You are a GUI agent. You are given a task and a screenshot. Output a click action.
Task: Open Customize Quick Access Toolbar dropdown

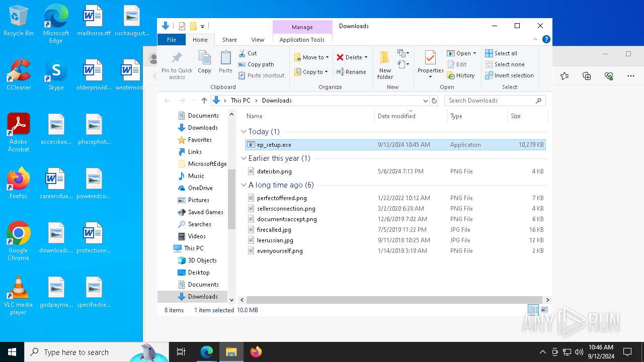pos(203,26)
